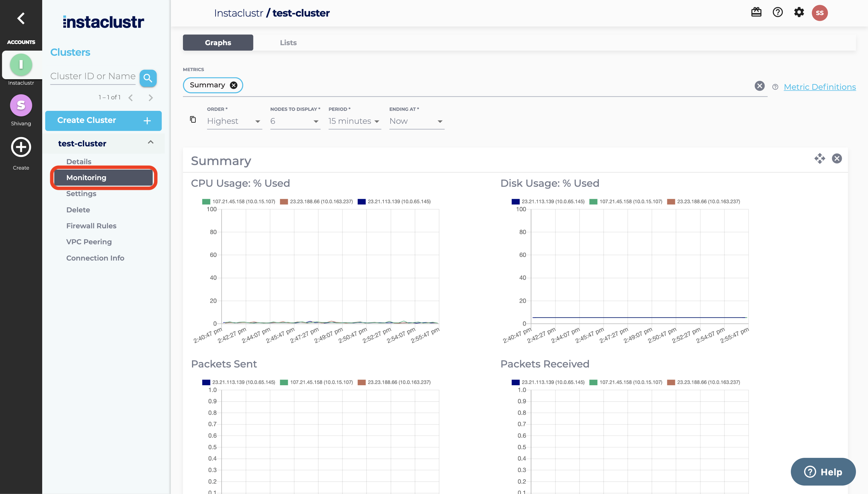Open the Order dropdown showing Highest
This screenshot has height=494, width=868.
[x=234, y=121]
